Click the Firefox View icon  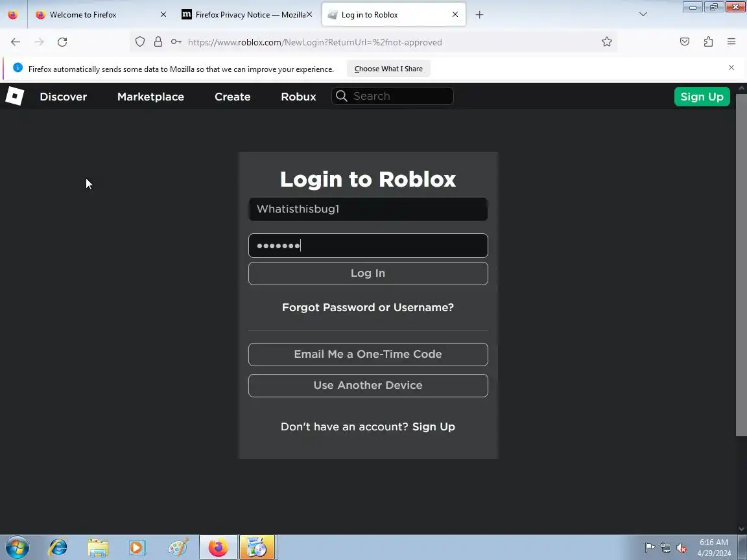(13, 14)
